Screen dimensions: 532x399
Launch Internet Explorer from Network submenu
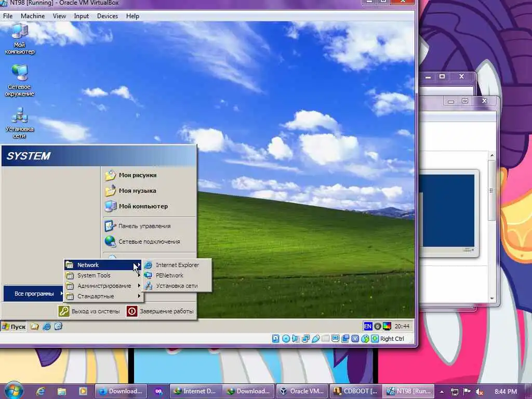tap(177, 265)
